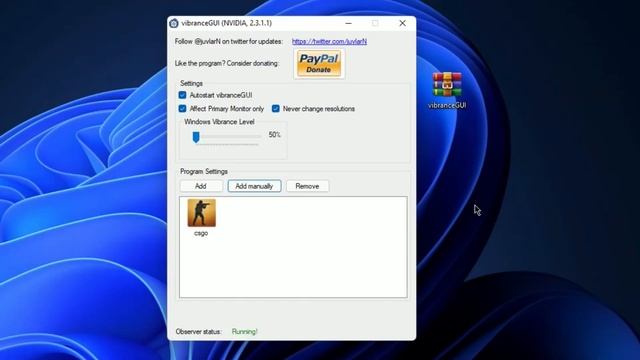
Task: Open the twitter.com/juvlarN link
Action: (329, 41)
